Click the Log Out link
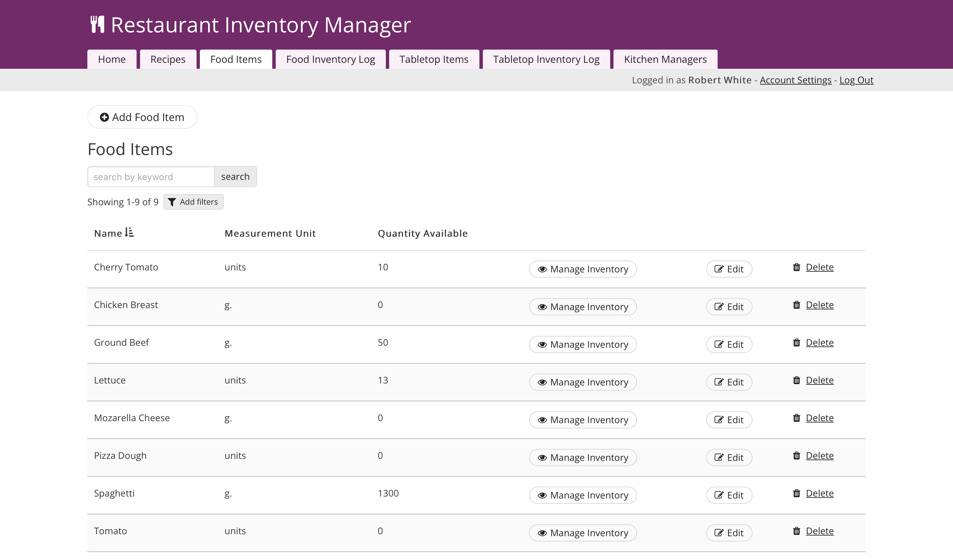953x560 pixels. click(x=856, y=80)
